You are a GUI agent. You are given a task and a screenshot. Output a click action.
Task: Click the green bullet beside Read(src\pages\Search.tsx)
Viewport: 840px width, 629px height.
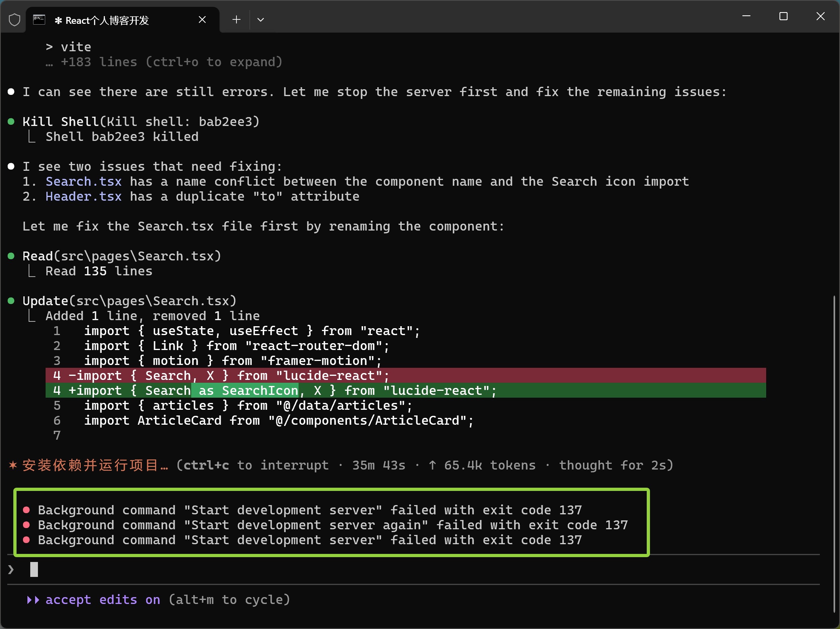(11, 256)
